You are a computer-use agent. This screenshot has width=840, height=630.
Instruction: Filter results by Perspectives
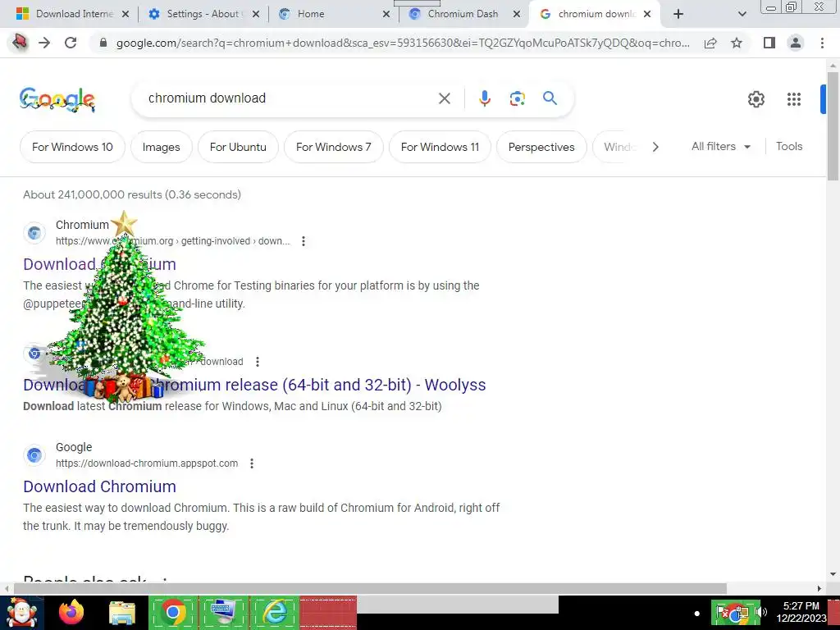click(x=541, y=147)
